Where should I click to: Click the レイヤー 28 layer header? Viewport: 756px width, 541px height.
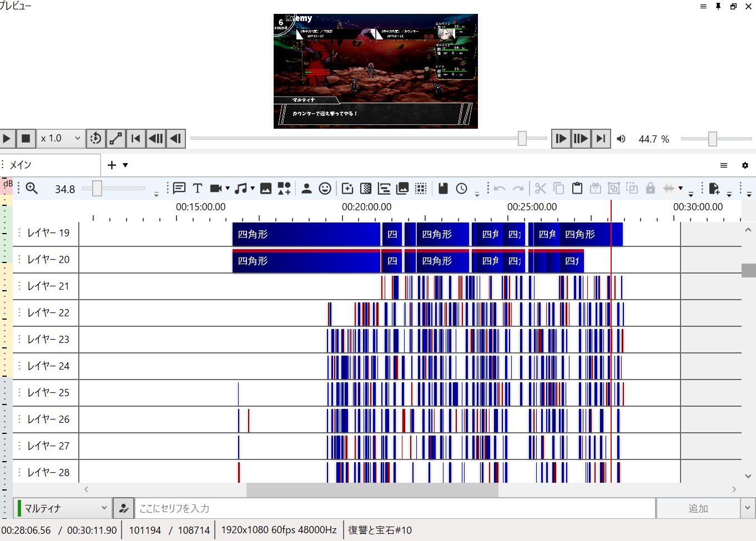tap(46, 472)
